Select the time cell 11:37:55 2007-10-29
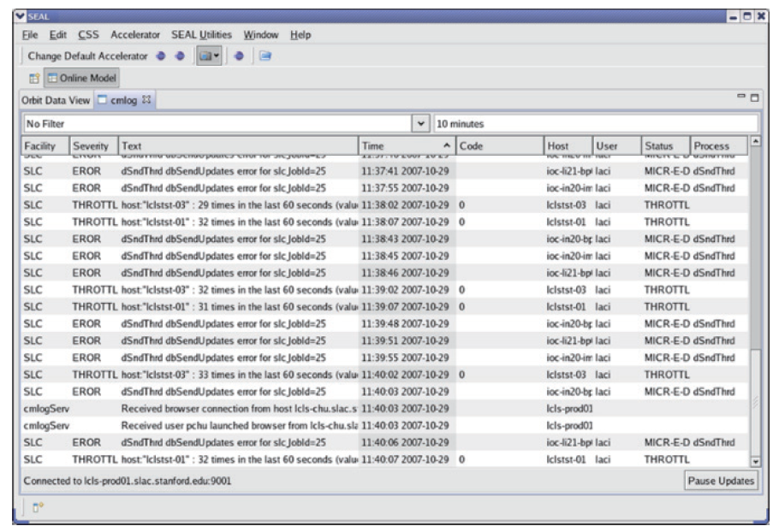The width and height of the screenshot is (773, 532). coord(405,188)
